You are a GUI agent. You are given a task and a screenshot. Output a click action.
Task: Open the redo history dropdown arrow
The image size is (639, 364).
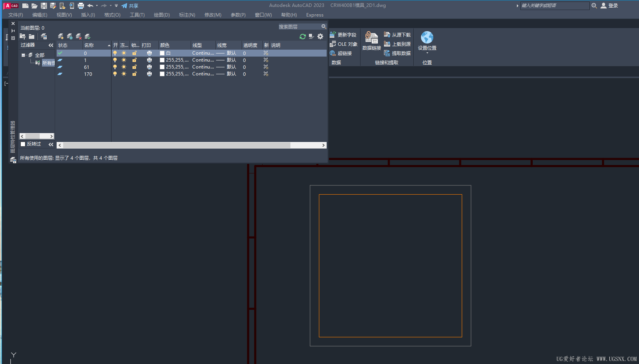pos(111,6)
